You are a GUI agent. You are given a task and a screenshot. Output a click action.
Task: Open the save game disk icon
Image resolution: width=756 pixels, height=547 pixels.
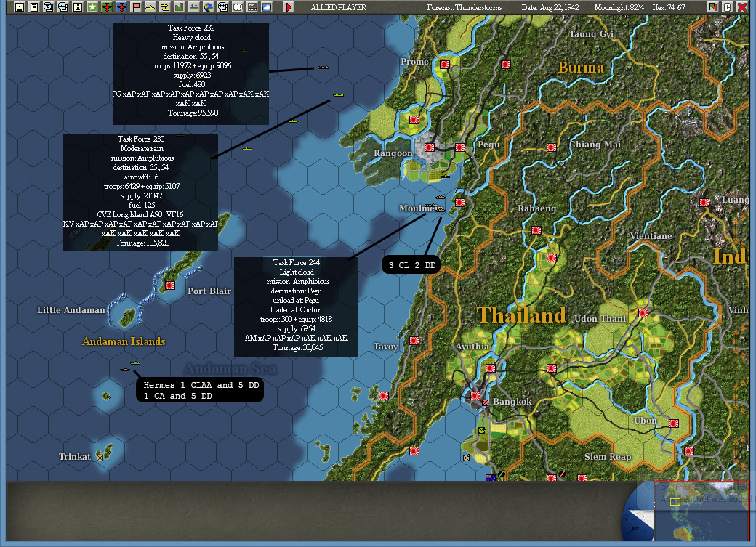click(x=20, y=7)
